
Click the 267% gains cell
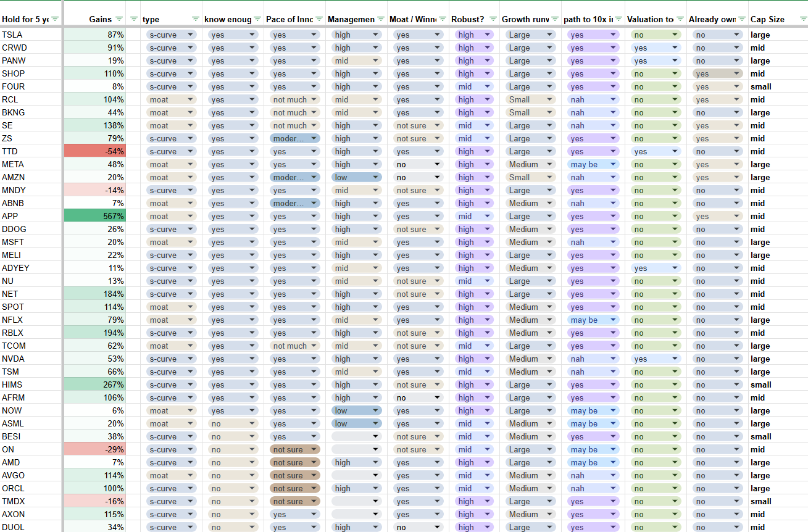95,384
